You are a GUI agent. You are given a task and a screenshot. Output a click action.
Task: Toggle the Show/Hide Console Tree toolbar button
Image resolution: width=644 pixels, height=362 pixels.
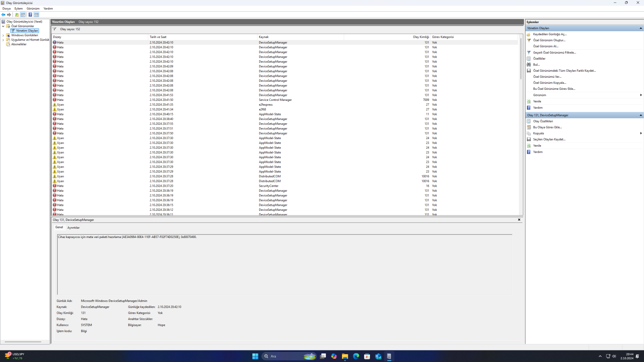pos(23,15)
